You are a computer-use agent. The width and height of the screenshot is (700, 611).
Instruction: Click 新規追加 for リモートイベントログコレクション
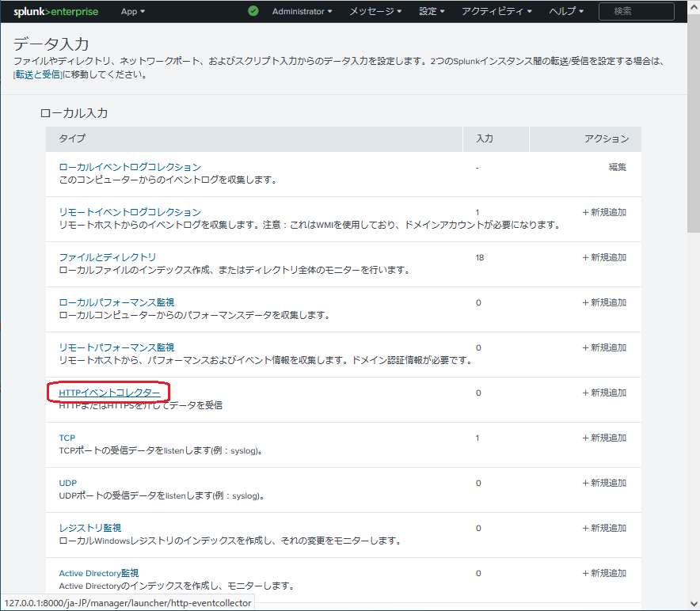[x=604, y=212]
